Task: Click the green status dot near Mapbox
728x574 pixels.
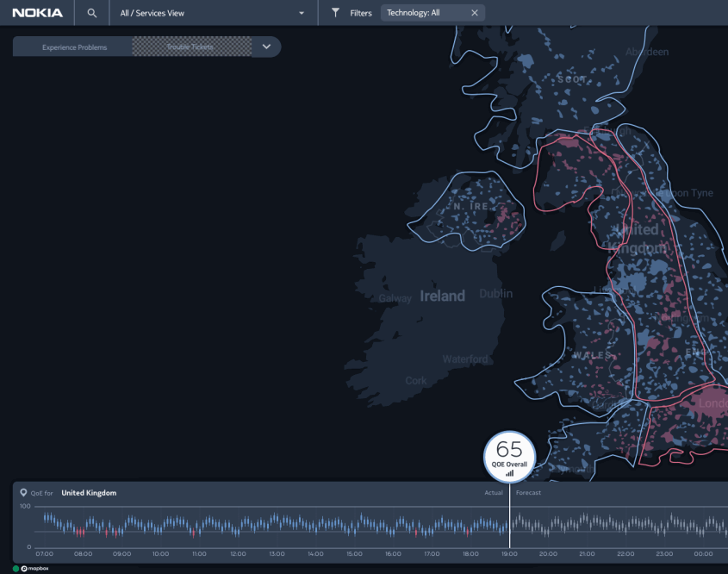Action: 16,569
